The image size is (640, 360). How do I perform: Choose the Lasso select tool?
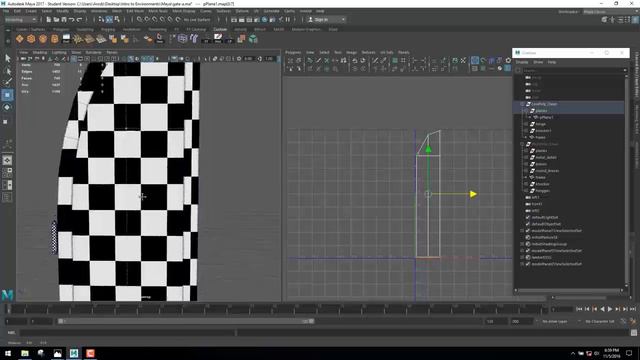point(7,71)
